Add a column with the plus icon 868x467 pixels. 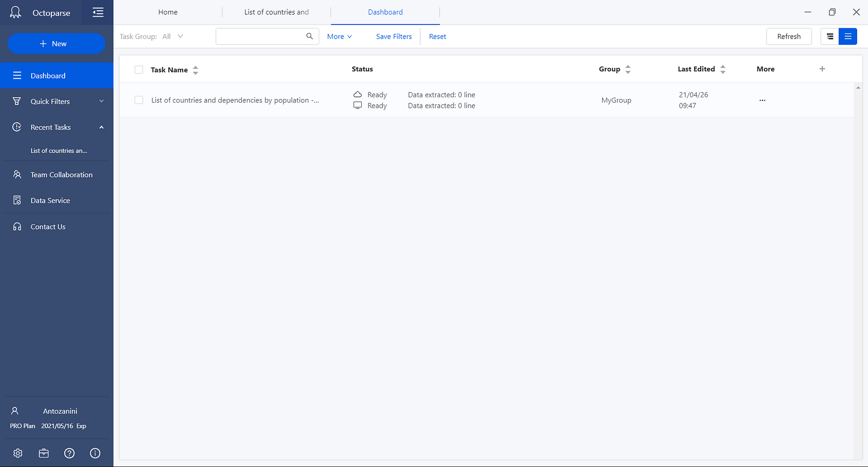point(822,69)
